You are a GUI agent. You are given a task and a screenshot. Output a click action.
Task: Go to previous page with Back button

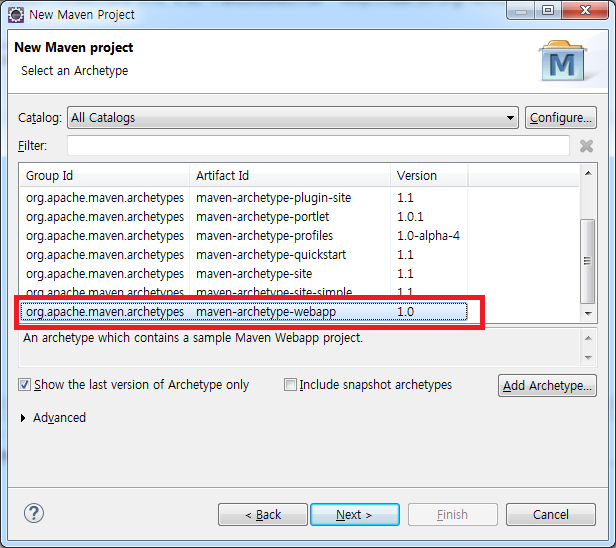tap(263, 514)
